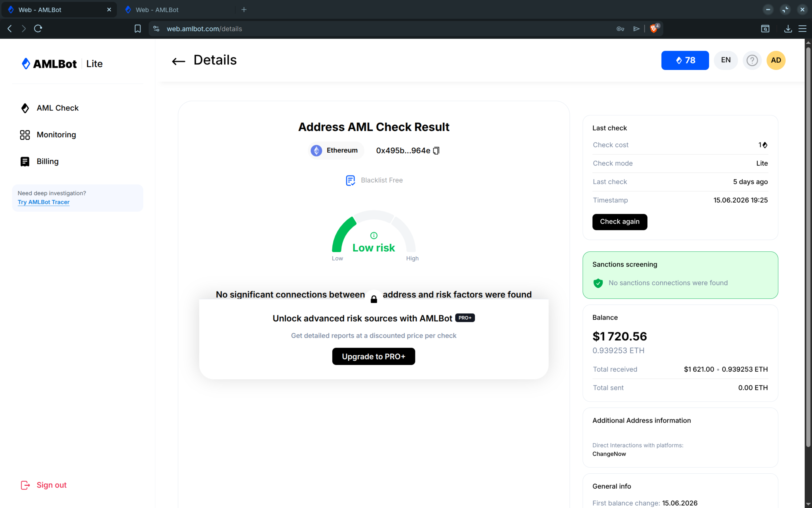Open the AML Check section

click(49, 108)
